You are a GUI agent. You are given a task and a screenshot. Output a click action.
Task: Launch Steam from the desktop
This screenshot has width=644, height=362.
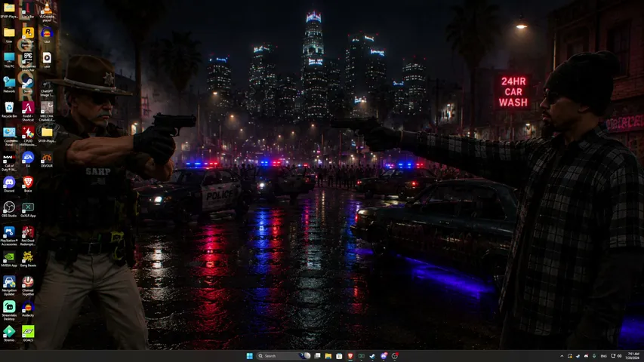point(28,85)
